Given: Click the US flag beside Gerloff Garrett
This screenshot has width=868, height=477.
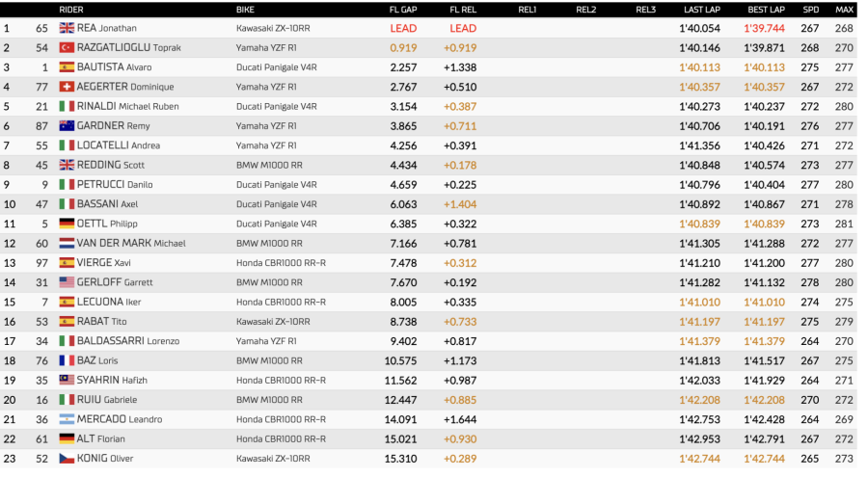Looking at the screenshot, I should pyautogui.click(x=67, y=282).
